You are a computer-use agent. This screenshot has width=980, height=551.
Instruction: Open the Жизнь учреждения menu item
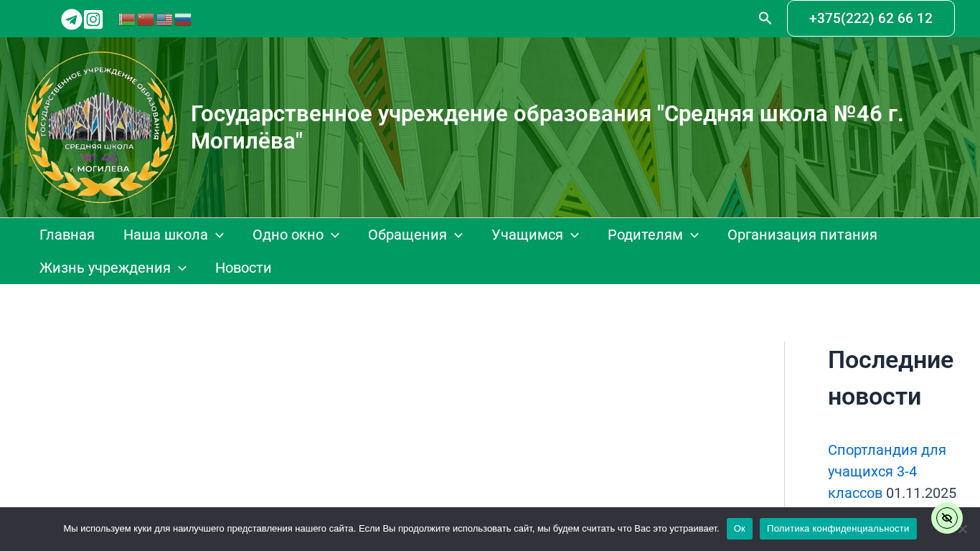pos(105,268)
